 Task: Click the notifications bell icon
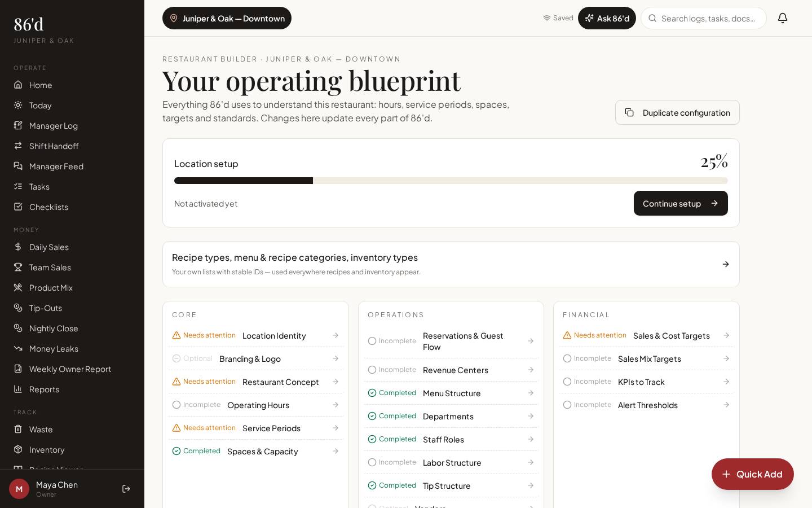point(783,18)
